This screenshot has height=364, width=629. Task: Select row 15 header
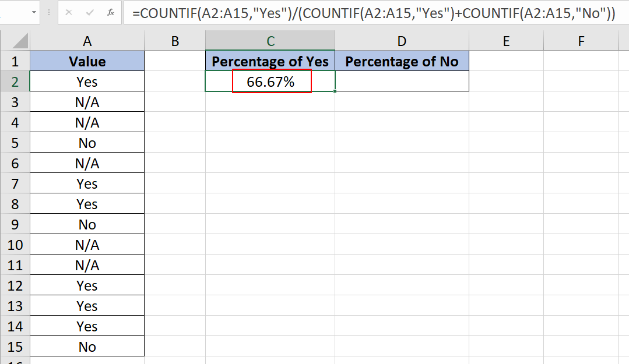coord(15,346)
